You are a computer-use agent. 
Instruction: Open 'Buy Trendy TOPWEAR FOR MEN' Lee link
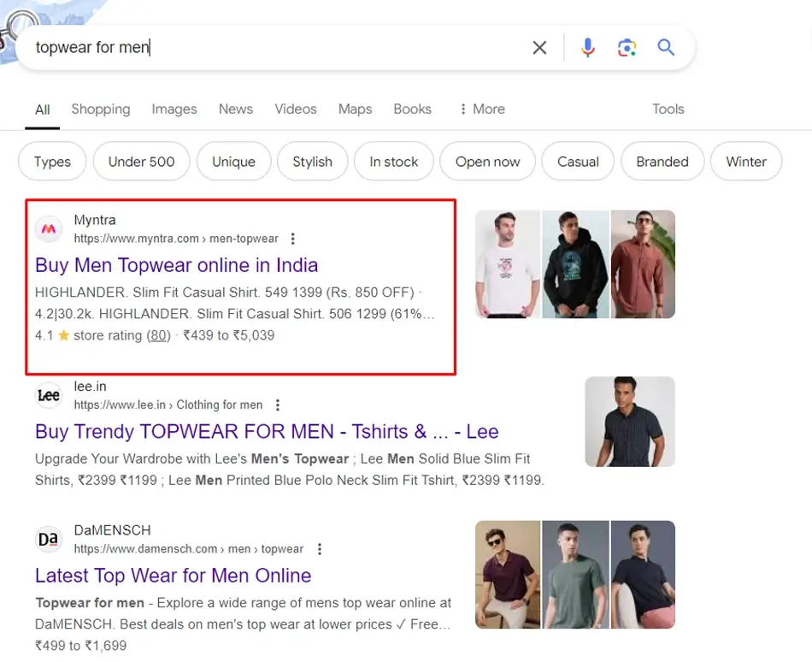click(x=267, y=431)
